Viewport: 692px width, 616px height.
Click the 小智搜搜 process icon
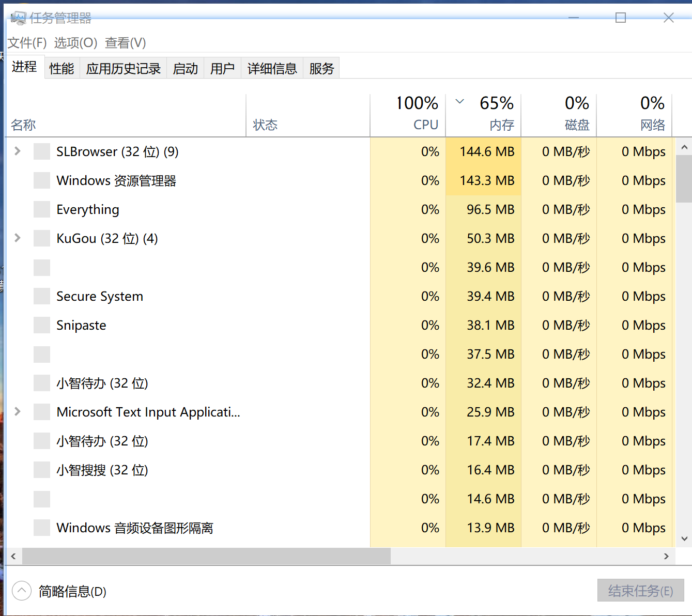click(x=42, y=470)
